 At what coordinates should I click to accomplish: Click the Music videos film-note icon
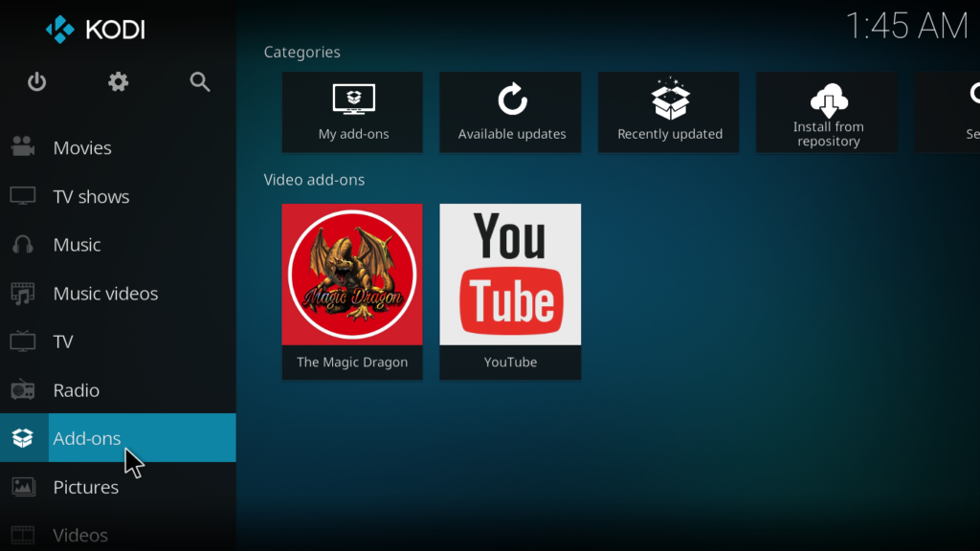(23, 293)
